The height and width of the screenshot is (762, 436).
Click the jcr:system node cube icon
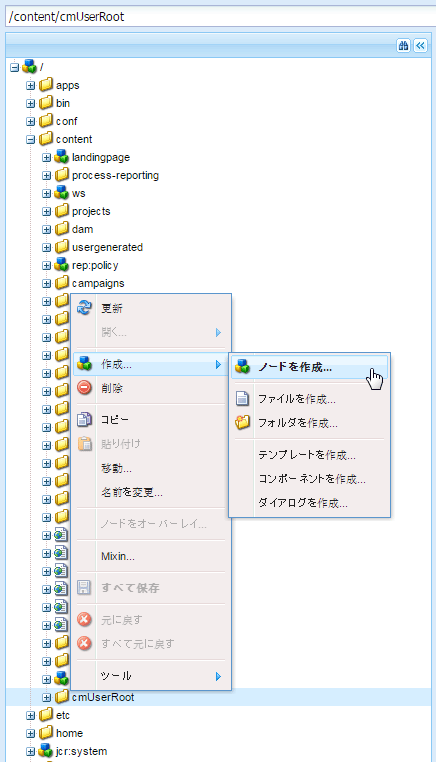(46, 751)
